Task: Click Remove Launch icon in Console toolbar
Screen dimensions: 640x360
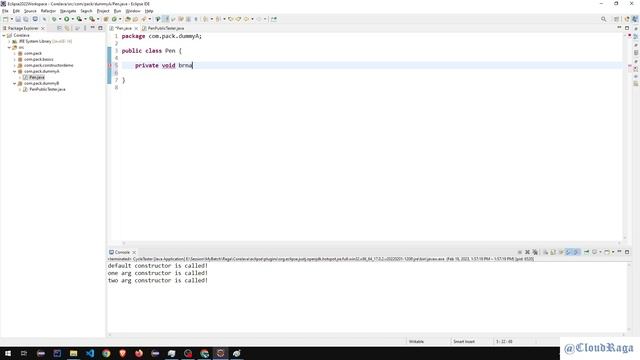Action: [x=527, y=252]
